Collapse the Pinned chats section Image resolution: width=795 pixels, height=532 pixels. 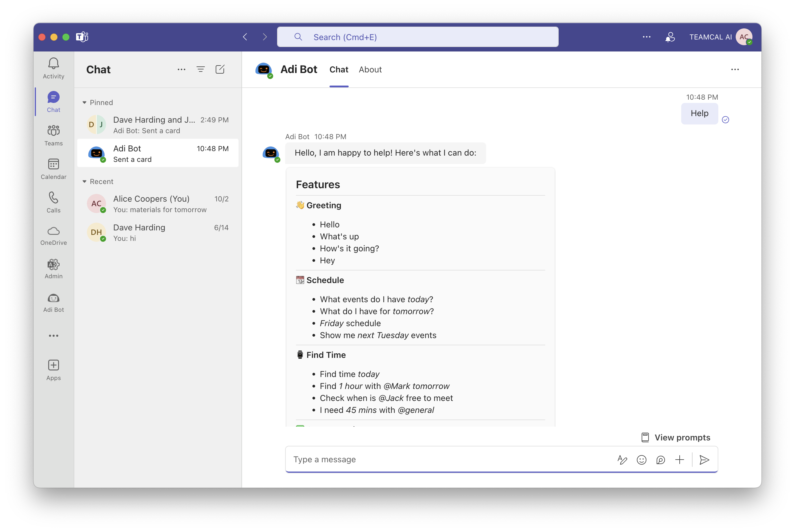coord(84,102)
